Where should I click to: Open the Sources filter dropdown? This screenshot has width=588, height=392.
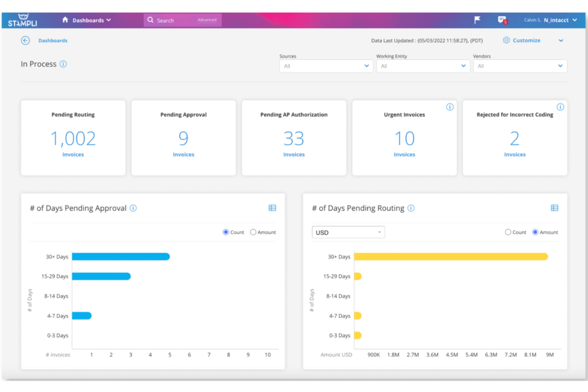pyautogui.click(x=326, y=66)
